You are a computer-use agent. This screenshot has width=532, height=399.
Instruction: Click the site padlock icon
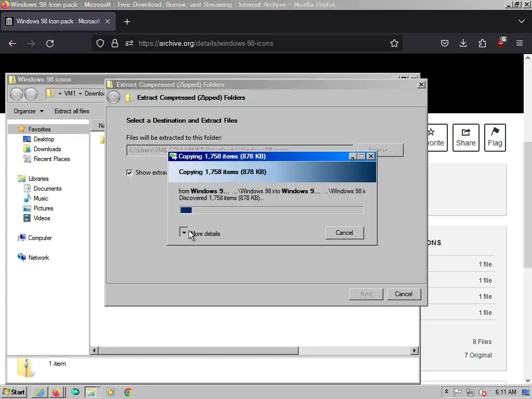click(x=115, y=44)
